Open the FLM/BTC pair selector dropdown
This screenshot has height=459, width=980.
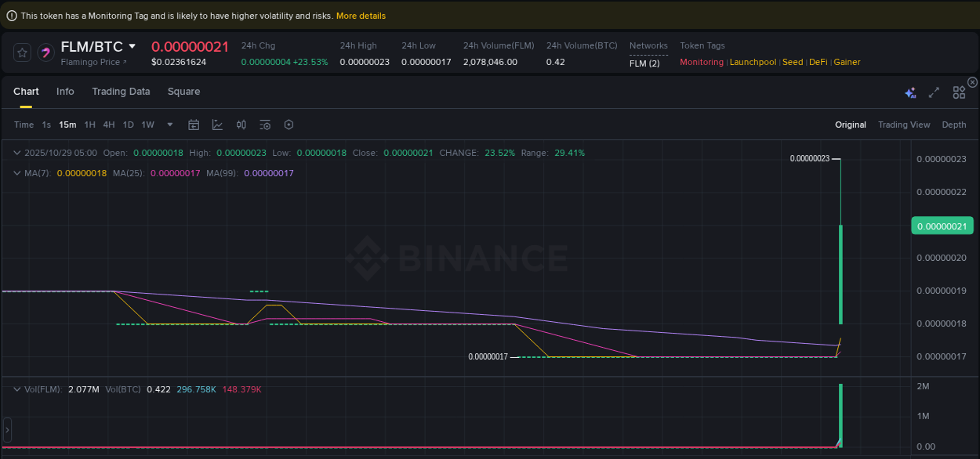click(x=132, y=46)
